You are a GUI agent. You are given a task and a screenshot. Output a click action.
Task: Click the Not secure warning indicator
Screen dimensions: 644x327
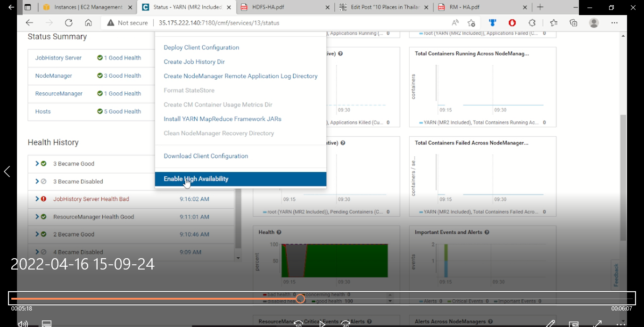127,23
